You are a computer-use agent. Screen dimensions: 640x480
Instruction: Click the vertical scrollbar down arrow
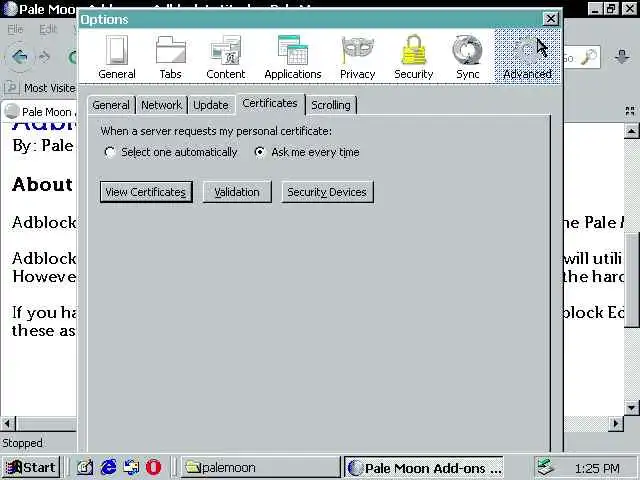pyautogui.click(x=631, y=407)
